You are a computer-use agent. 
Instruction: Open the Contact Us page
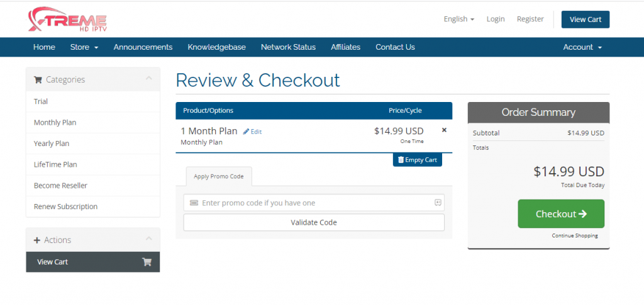click(395, 47)
